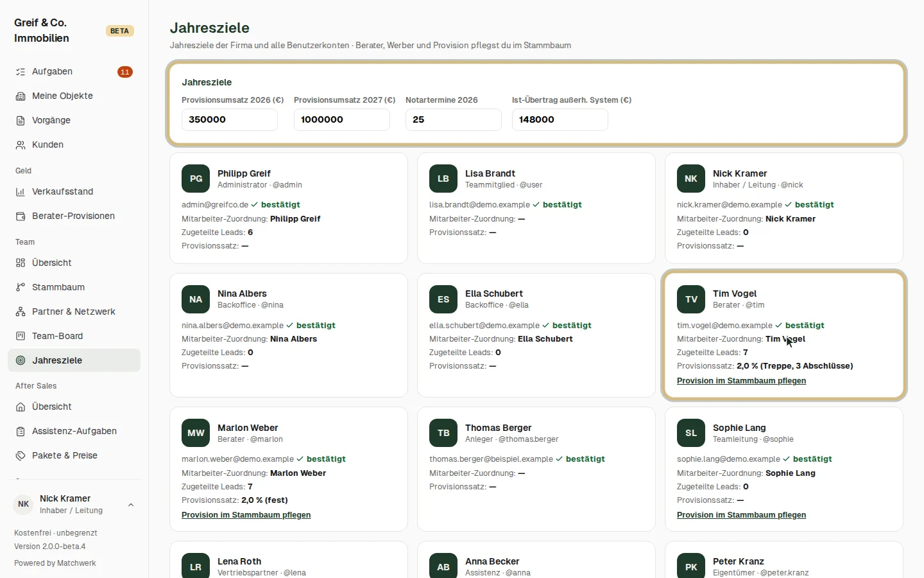Click Lena Roth's LR avatar
The height and width of the screenshot is (578, 924).
[x=196, y=566]
